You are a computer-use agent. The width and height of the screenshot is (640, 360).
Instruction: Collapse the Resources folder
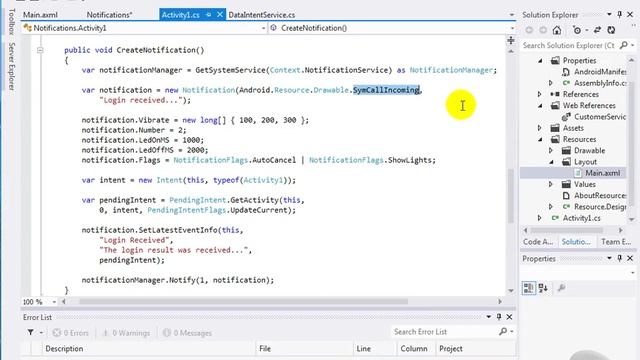pyautogui.click(x=540, y=140)
